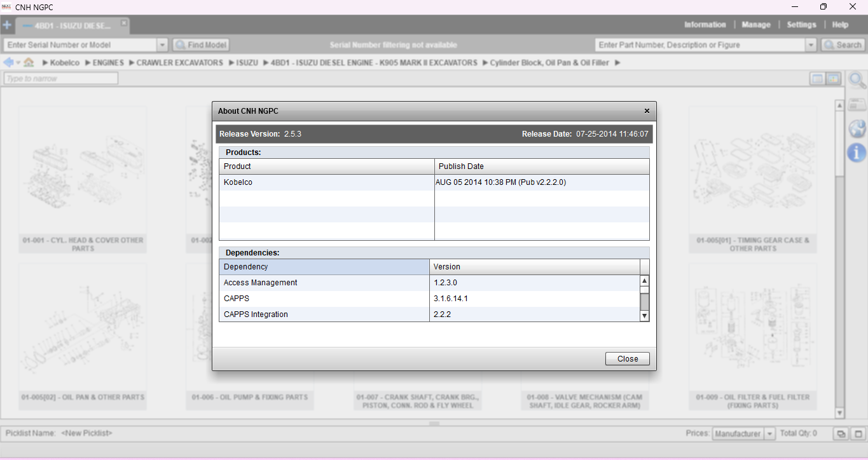The image size is (868, 460).
Task: Open the magnifying glass search sidebar icon
Action: tap(857, 81)
